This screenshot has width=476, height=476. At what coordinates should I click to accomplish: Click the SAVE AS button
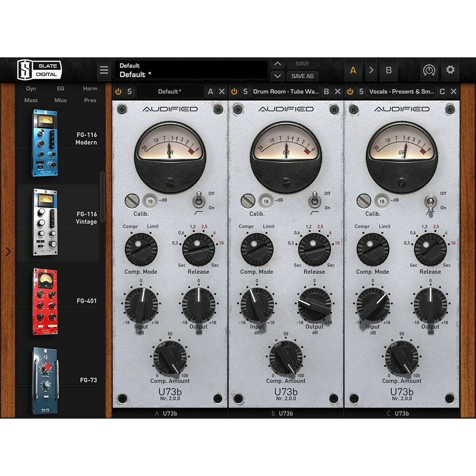click(302, 76)
